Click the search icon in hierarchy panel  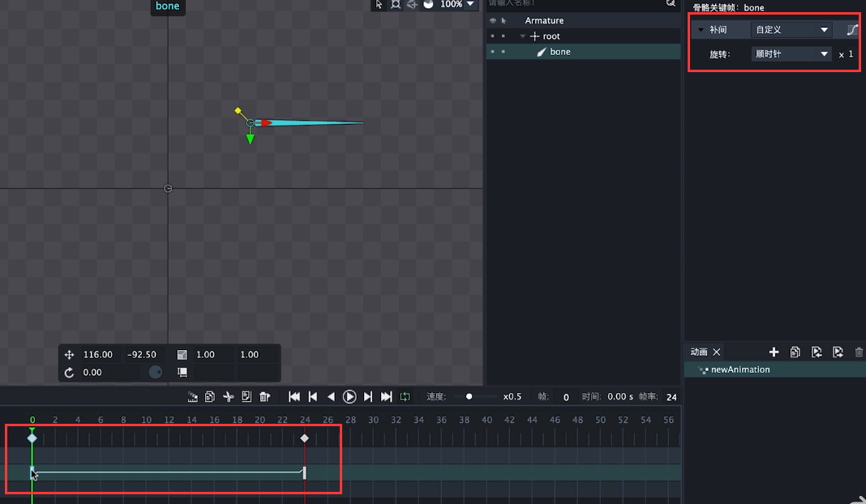671,3
